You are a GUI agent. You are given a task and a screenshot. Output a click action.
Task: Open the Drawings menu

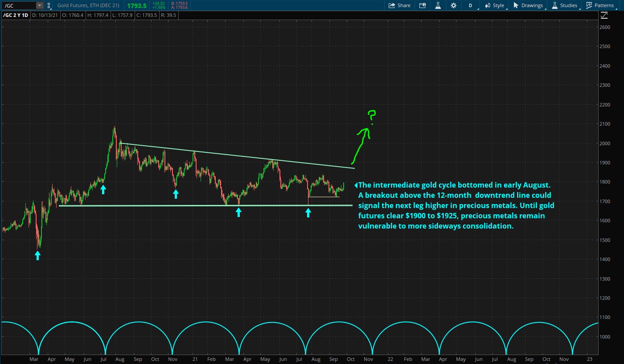(x=529, y=5)
